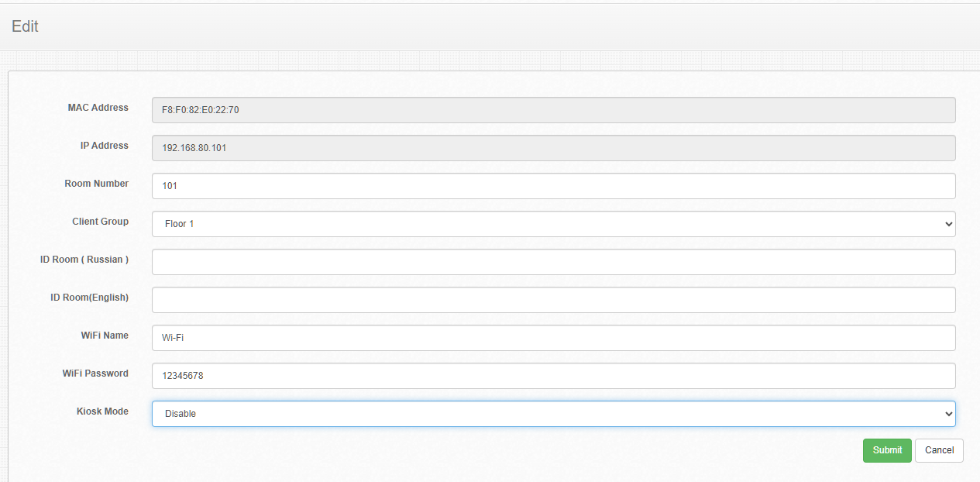Click the ID Room (Russian) input

click(553, 262)
